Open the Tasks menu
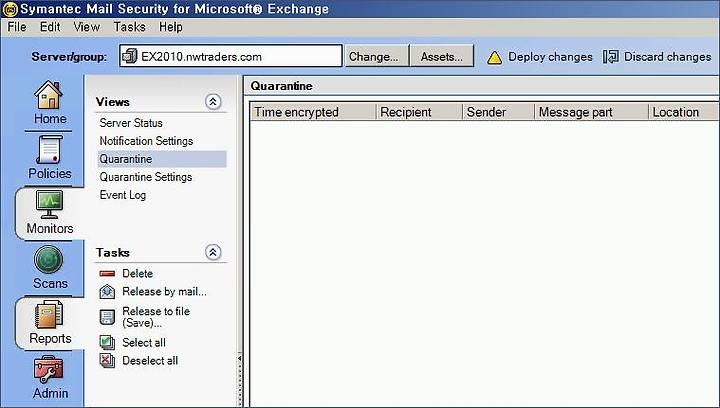Image resolution: width=720 pixels, height=408 pixels. [129, 27]
